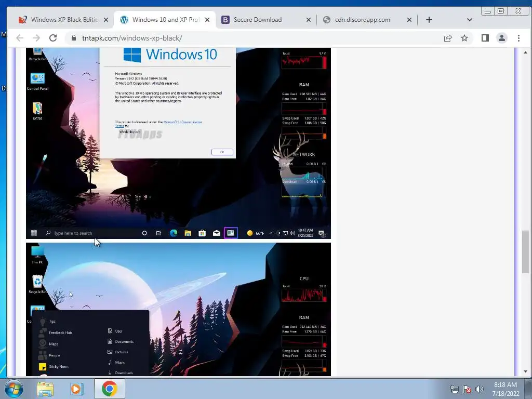The height and width of the screenshot is (399, 532).
Task: Open the Chrome three-dot menu
Action: [519, 38]
